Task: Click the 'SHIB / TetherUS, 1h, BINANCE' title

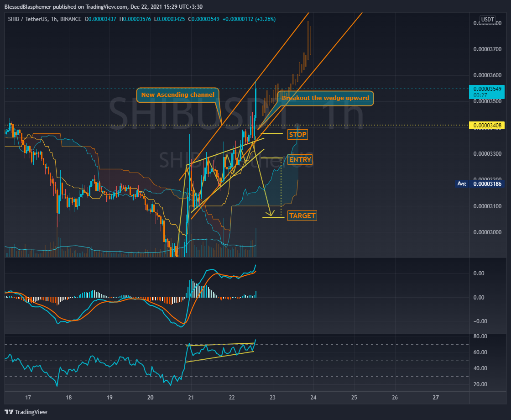Action: click(45, 19)
